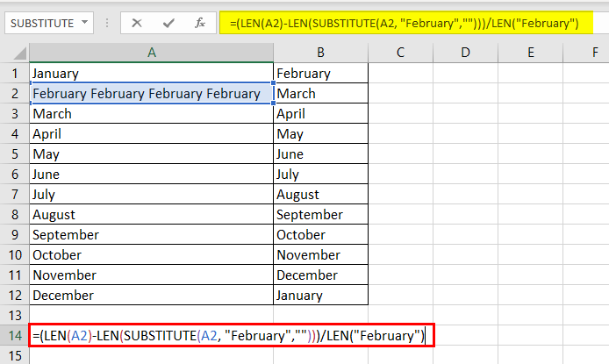Select column B header
This screenshot has width=609, height=364.
321,53
